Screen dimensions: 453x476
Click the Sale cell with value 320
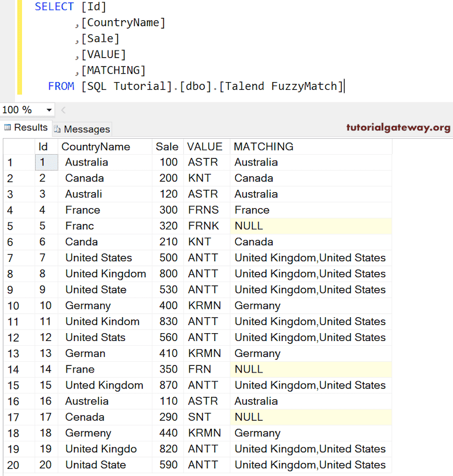pyautogui.click(x=168, y=226)
